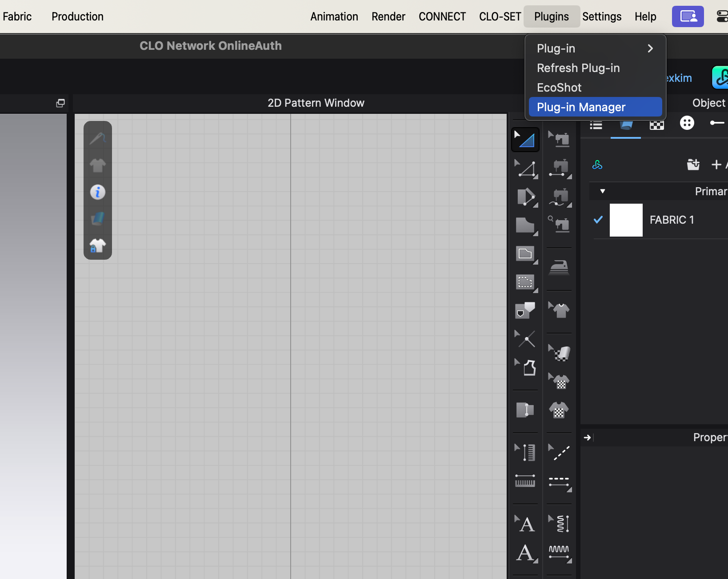
Task: Select the Internal Polygon drawing tool
Action: point(526,254)
